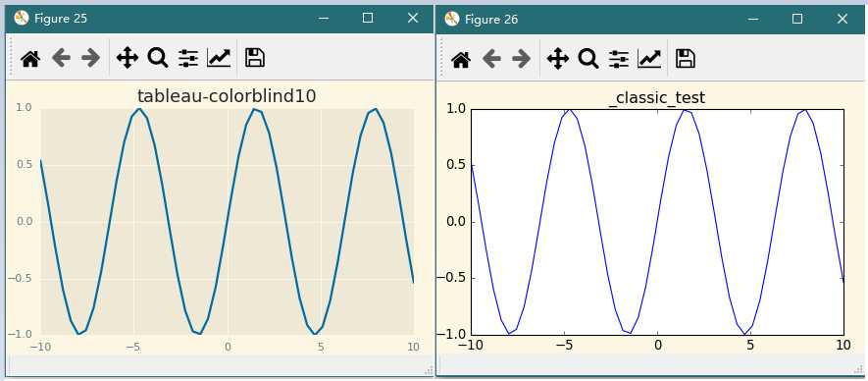868x381 pixels.
Task: Reset original view in Figure 25
Action: pos(29,58)
